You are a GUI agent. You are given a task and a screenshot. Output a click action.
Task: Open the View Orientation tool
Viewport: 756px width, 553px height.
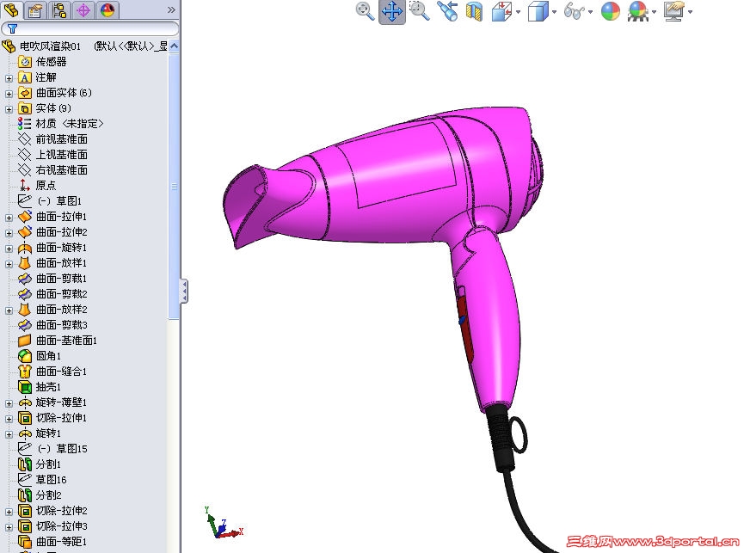click(x=502, y=11)
